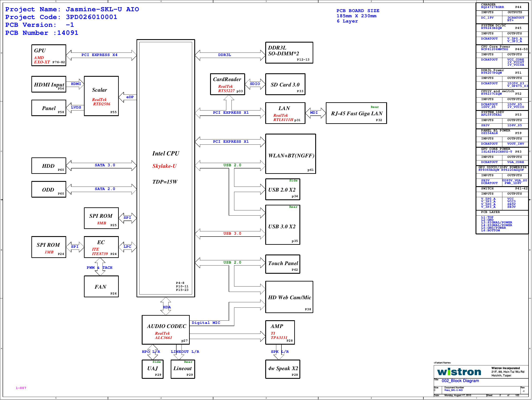Click the SD Card 3.0 block
Viewport: 532px width, 400px height.
coord(285,84)
